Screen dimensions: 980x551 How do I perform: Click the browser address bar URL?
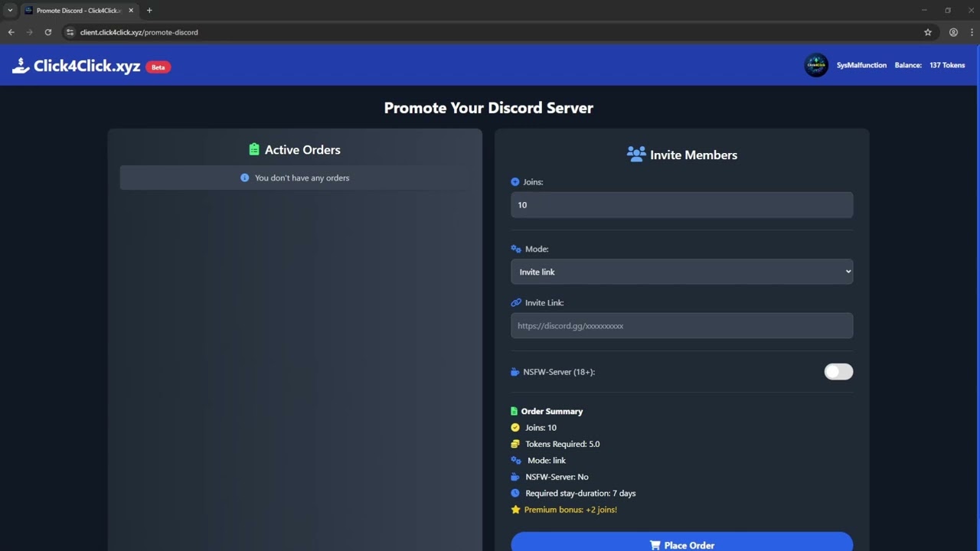click(x=139, y=32)
